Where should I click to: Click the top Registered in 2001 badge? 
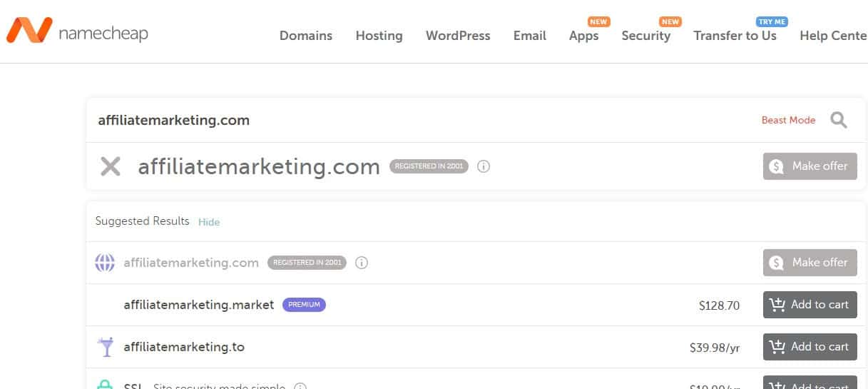pyautogui.click(x=429, y=166)
